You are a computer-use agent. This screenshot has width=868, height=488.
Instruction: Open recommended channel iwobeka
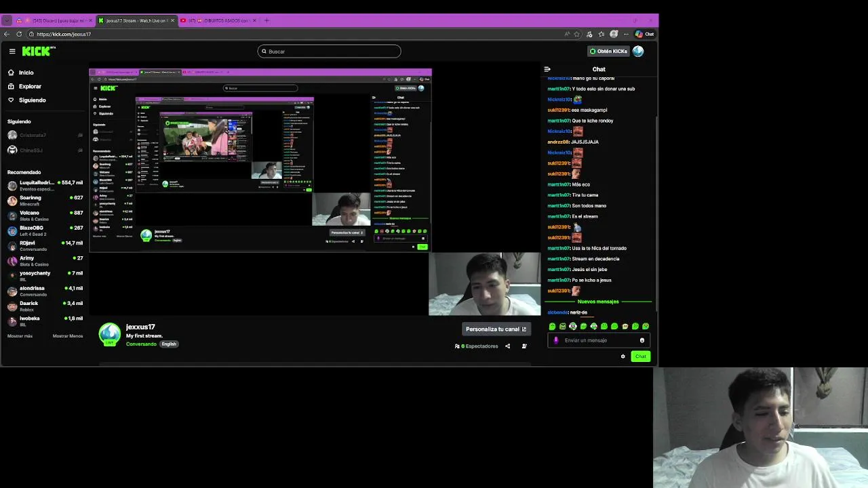[x=45, y=321]
